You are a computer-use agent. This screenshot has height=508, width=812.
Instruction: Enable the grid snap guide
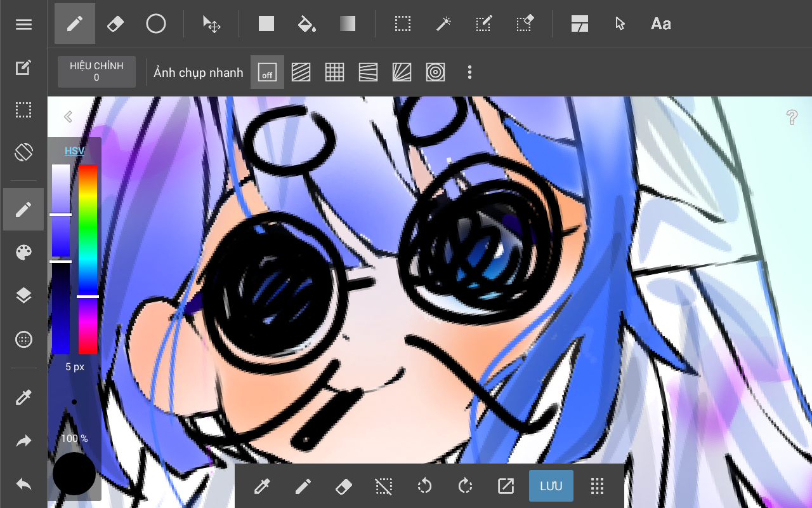[x=334, y=72]
